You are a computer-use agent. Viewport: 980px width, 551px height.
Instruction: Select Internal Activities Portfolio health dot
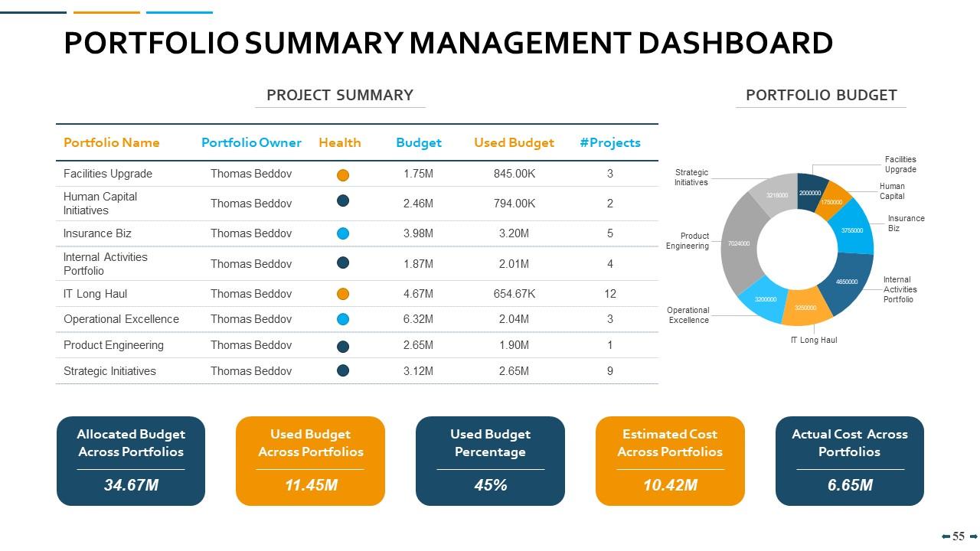341,262
